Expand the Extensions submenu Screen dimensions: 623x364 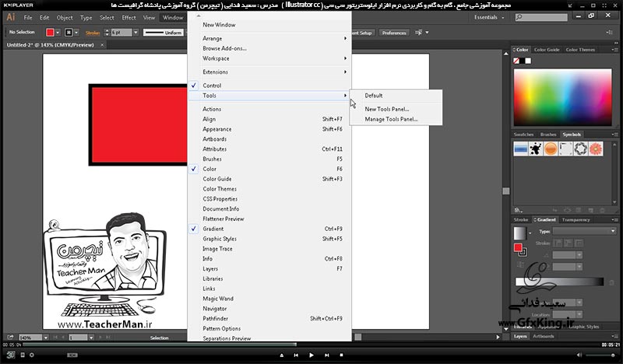coord(269,72)
